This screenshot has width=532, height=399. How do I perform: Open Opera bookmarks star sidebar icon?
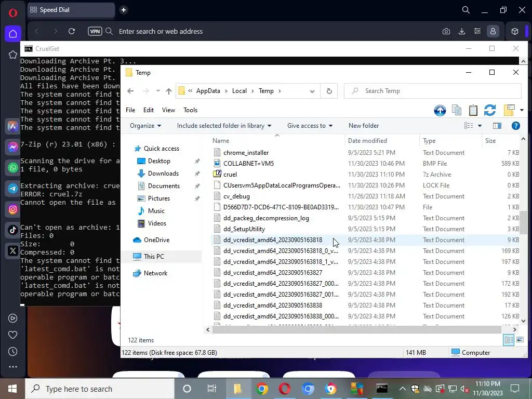point(13,55)
